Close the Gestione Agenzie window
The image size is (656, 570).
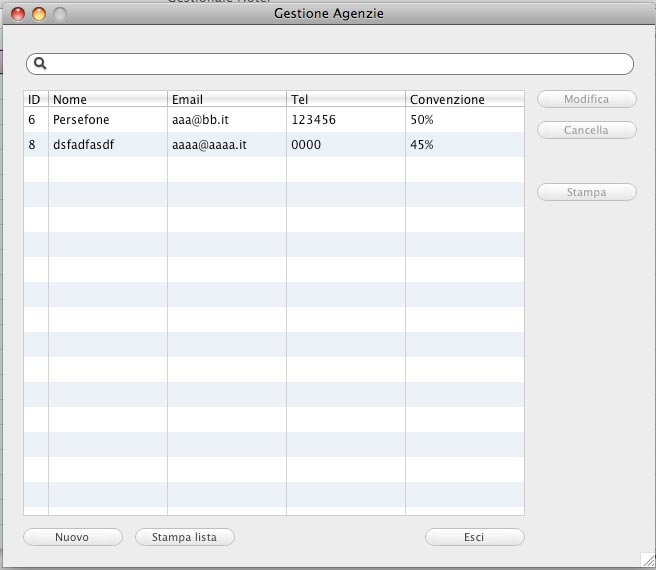(x=18, y=14)
